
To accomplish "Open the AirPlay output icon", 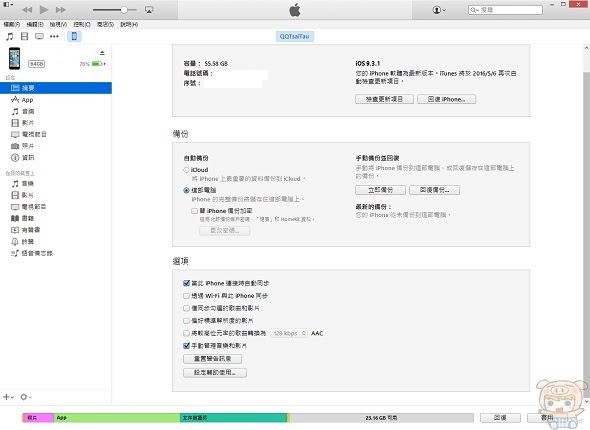I will point(149,10).
